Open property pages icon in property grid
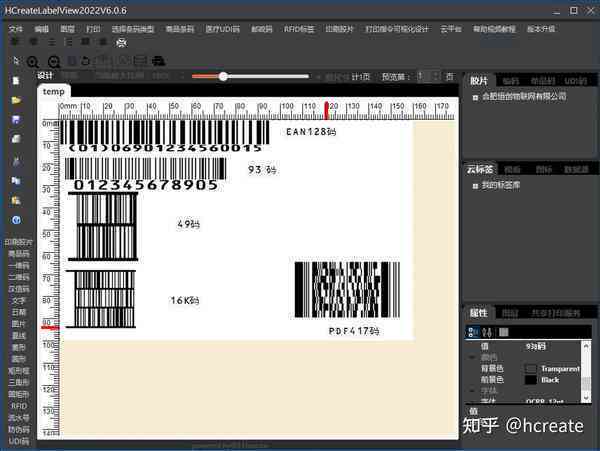Image resolution: width=600 pixels, height=451 pixels. [503, 332]
